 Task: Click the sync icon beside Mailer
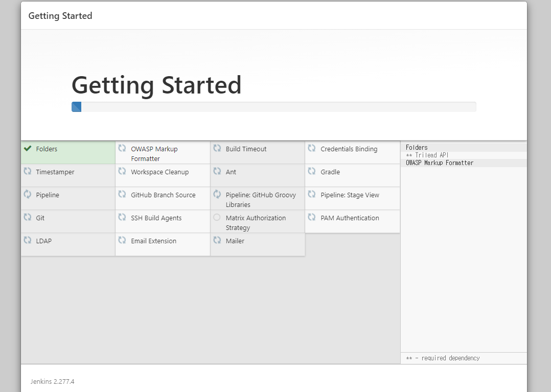(x=217, y=240)
